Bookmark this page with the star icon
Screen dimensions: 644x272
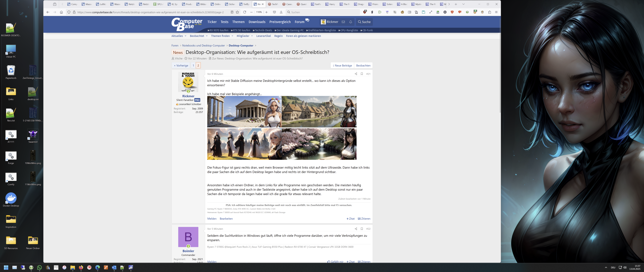[x=237, y=12]
